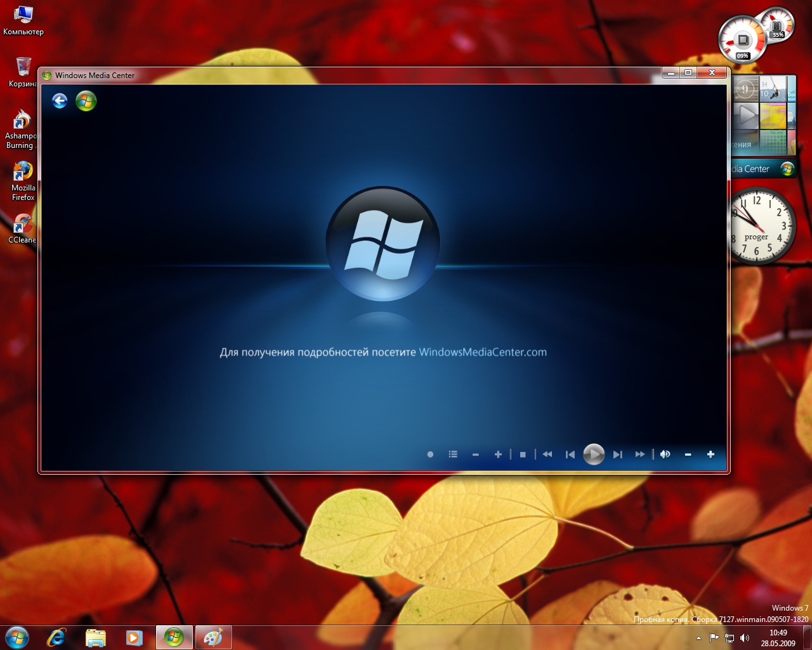Maximize the Windows Media Center window
This screenshot has width=812, height=650.
click(x=688, y=73)
